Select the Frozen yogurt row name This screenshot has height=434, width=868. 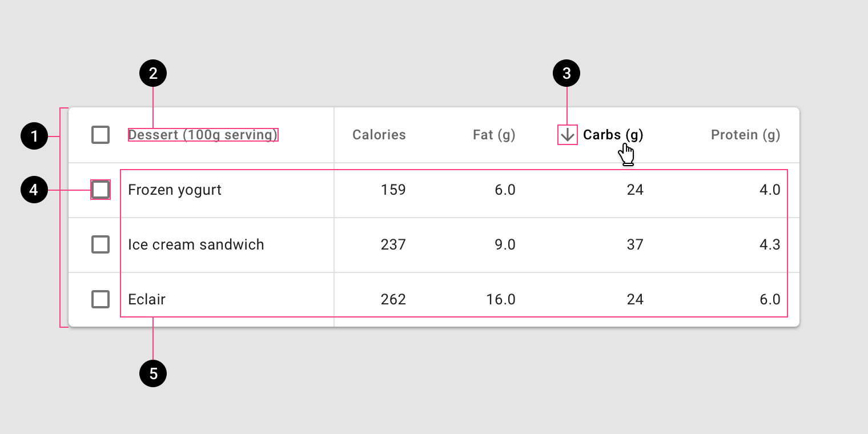[174, 190]
